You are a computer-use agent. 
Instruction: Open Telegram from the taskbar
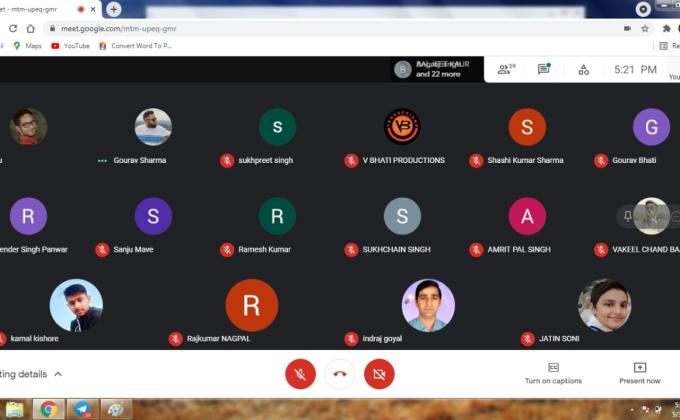82,409
